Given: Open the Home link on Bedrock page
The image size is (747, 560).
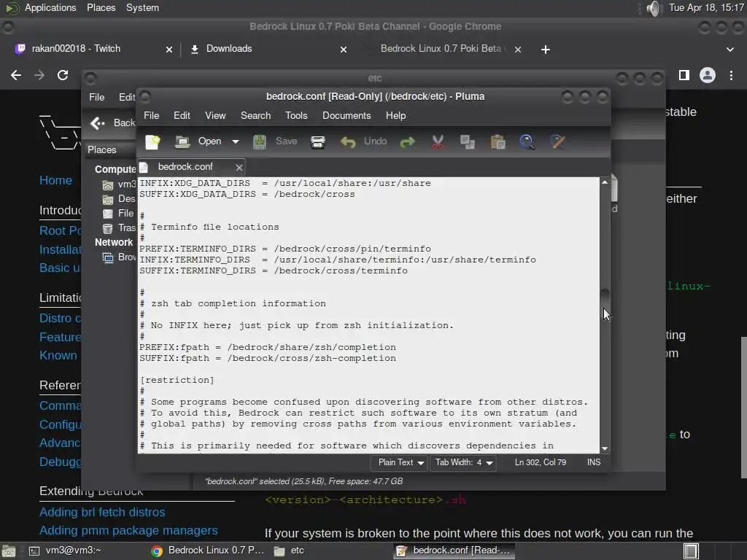Looking at the screenshot, I should 55,181.
